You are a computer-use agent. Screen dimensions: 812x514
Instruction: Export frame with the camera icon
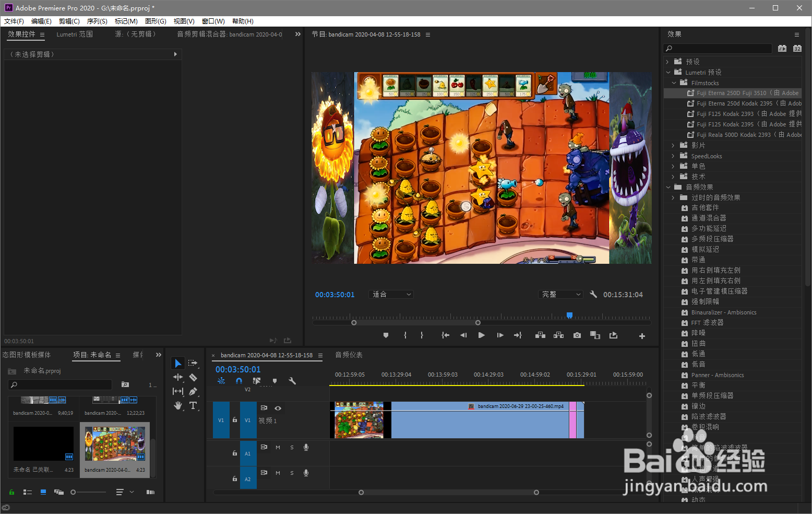tap(577, 335)
